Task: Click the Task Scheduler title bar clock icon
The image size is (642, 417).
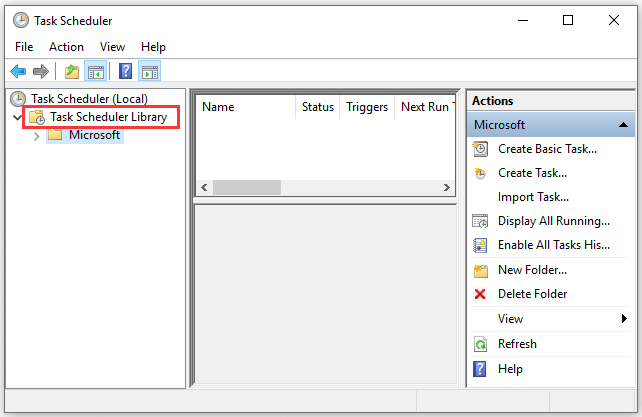Action: 20,20
